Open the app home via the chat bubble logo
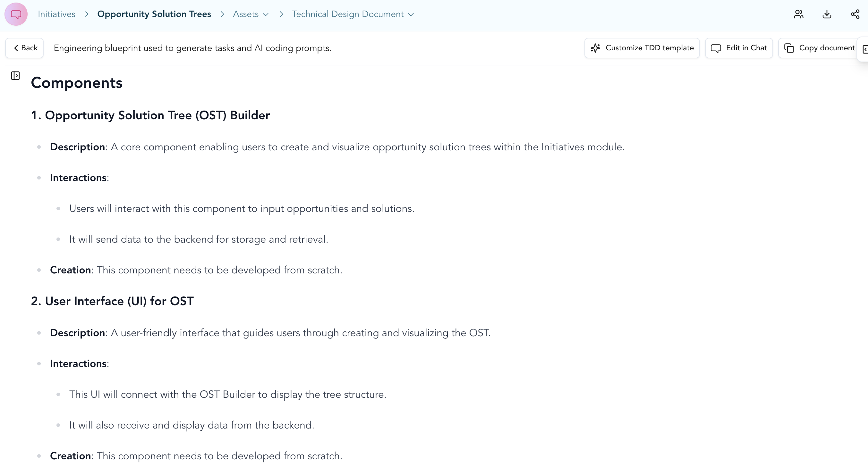868x475 pixels. click(x=16, y=14)
